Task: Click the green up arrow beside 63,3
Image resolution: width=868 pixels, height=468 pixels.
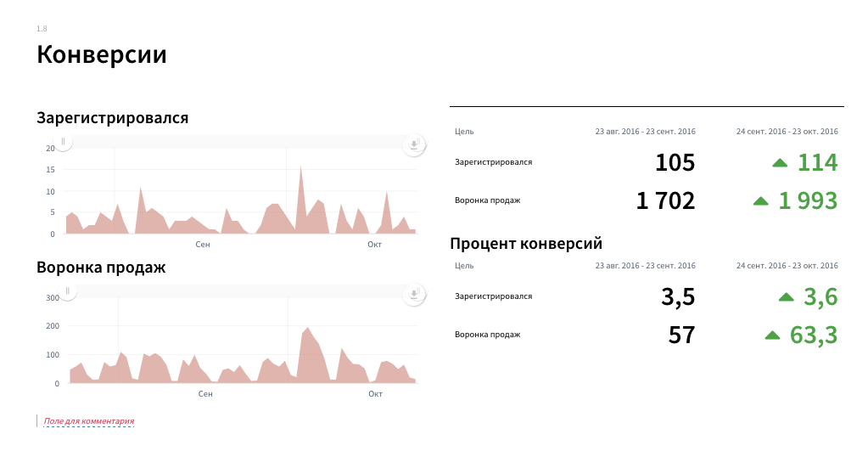Action: (772, 335)
